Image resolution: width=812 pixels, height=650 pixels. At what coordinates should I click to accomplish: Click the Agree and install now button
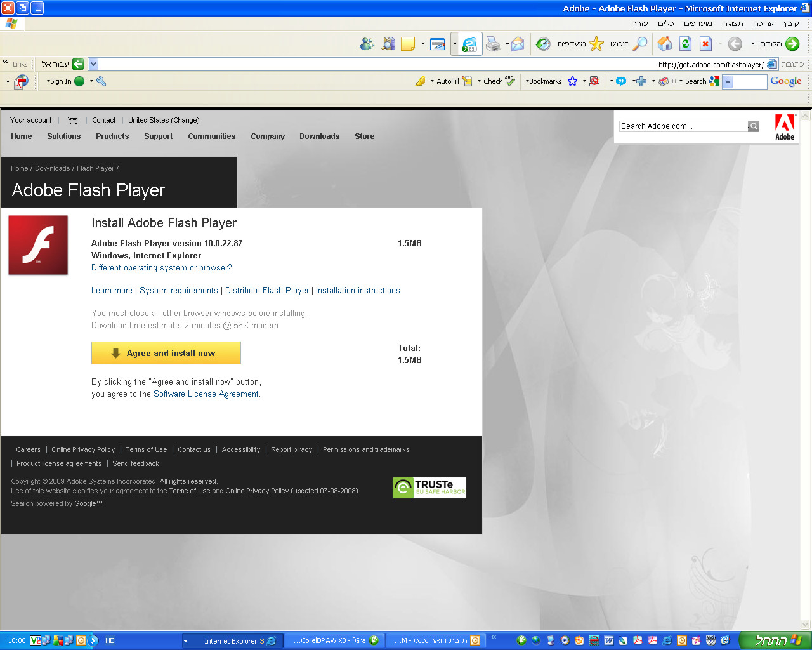[x=166, y=353]
